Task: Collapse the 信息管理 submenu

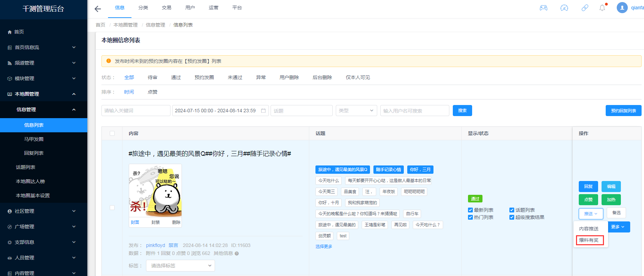Action: click(x=74, y=110)
